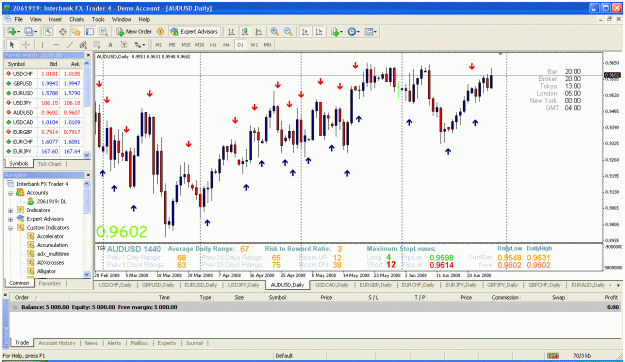Close the Market Watch panel
Viewport: 625px width, 362px height.
click(88, 55)
